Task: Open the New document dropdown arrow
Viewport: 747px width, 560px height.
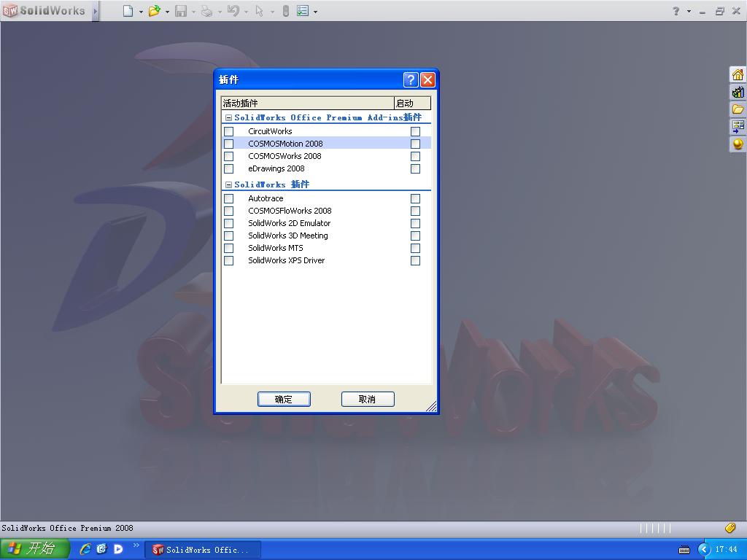Action: (141, 12)
